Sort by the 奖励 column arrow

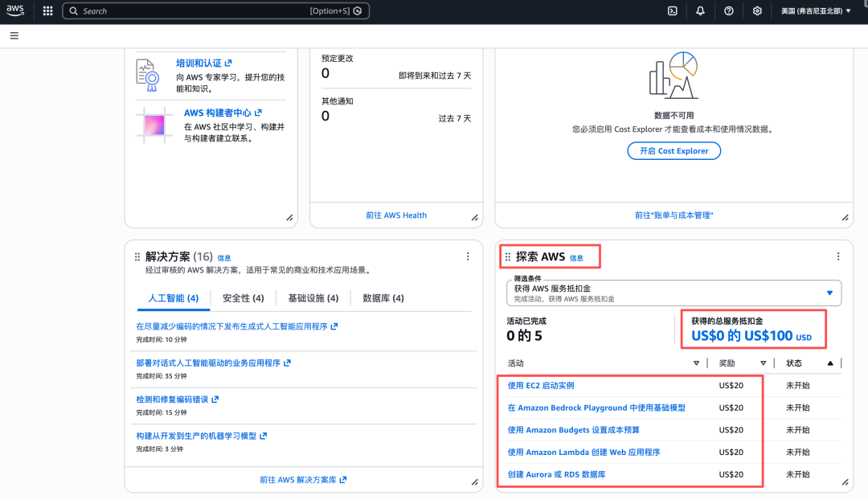click(764, 363)
